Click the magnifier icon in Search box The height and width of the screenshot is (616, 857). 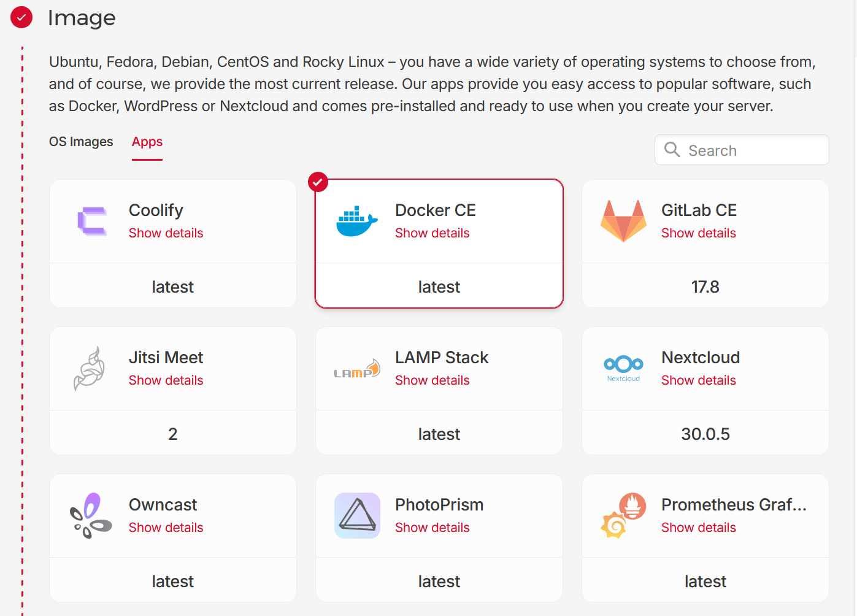click(672, 150)
